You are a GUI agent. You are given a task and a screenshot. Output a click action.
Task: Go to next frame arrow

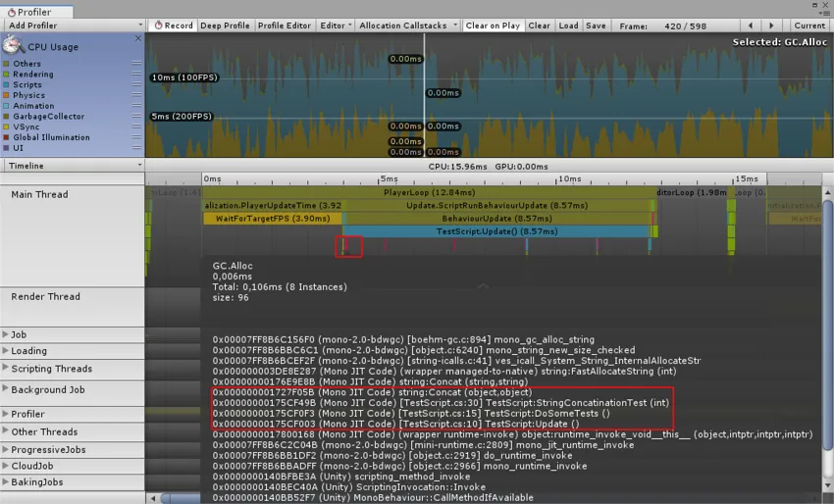click(771, 25)
